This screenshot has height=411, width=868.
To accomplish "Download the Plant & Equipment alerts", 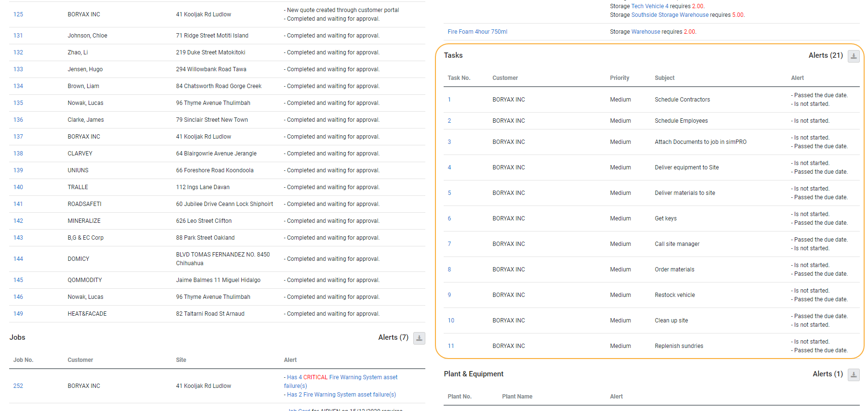I will pyautogui.click(x=853, y=375).
